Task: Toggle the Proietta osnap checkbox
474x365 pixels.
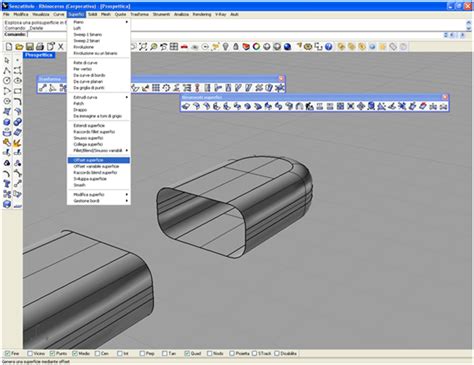Action: tap(232, 353)
